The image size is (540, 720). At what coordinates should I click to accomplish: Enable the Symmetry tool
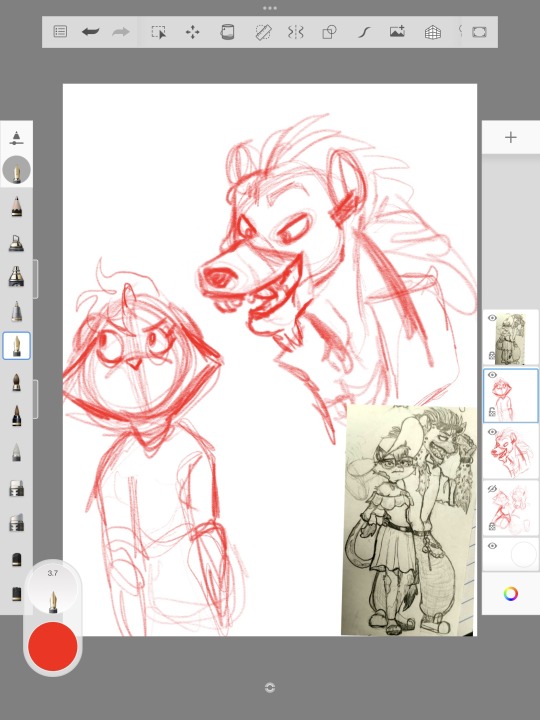(x=296, y=32)
